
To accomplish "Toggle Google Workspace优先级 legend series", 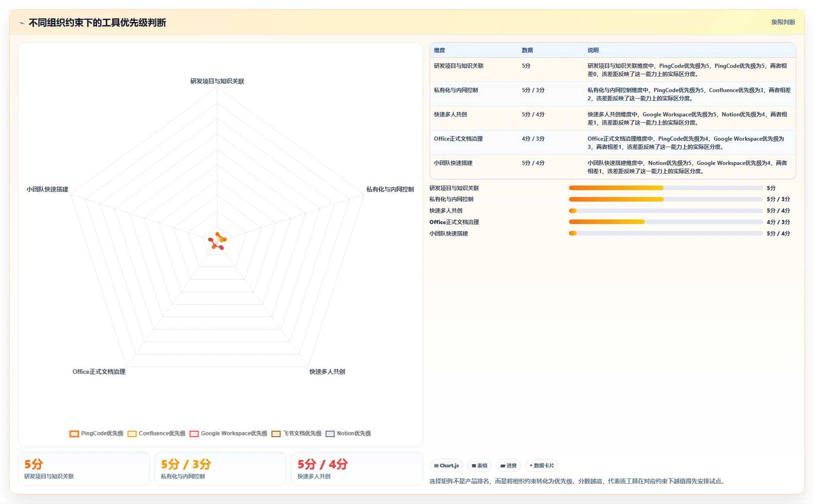I will click(228, 433).
